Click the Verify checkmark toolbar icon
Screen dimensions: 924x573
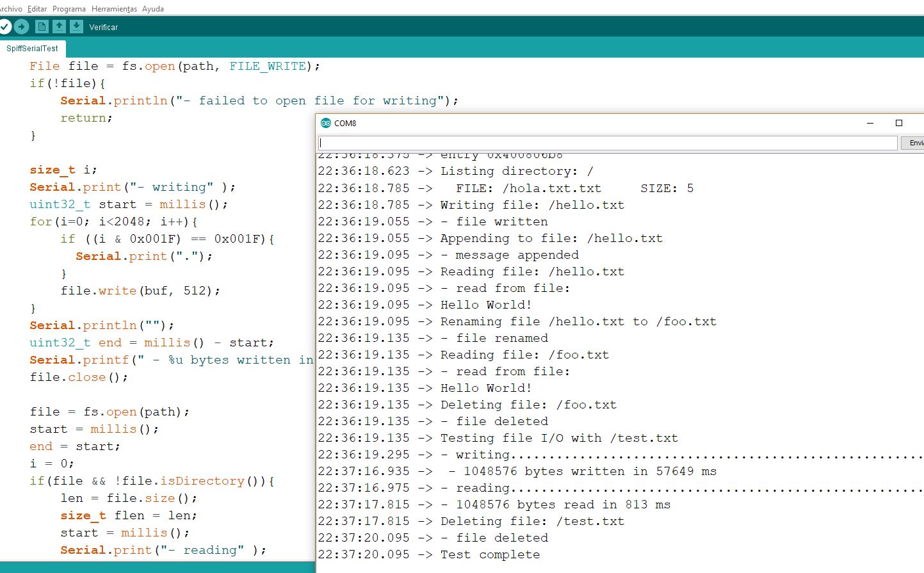pos(4,26)
